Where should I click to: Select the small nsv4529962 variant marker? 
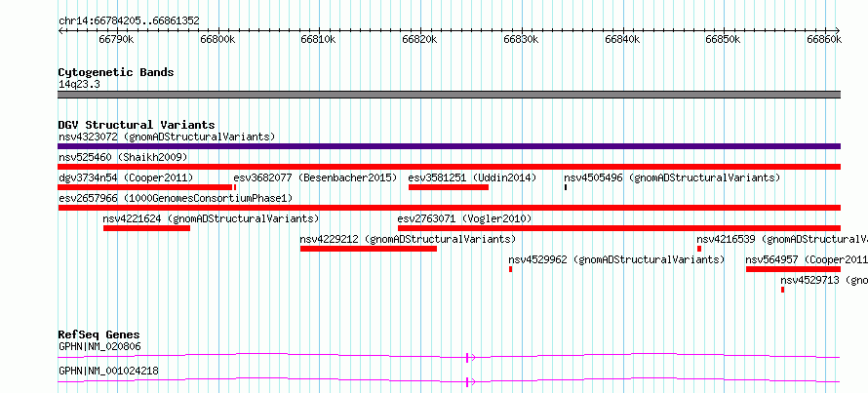pos(511,269)
